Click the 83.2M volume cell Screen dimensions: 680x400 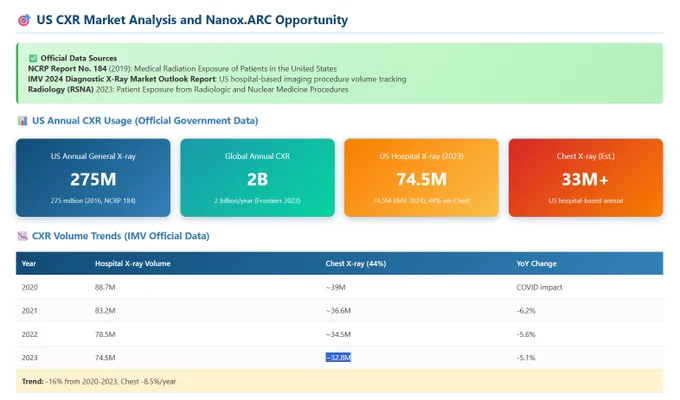tap(105, 311)
